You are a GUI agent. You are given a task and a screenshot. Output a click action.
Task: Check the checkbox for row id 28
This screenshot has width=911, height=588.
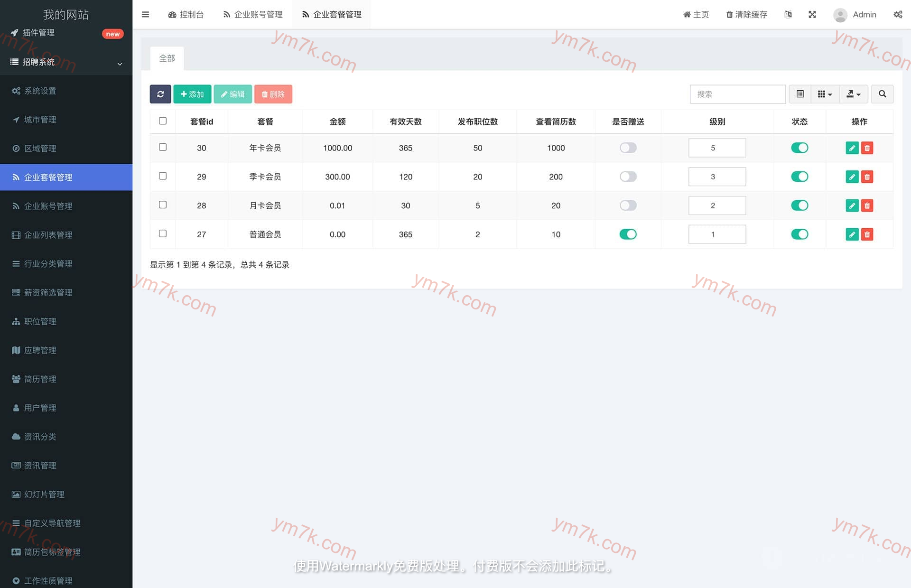point(163,205)
